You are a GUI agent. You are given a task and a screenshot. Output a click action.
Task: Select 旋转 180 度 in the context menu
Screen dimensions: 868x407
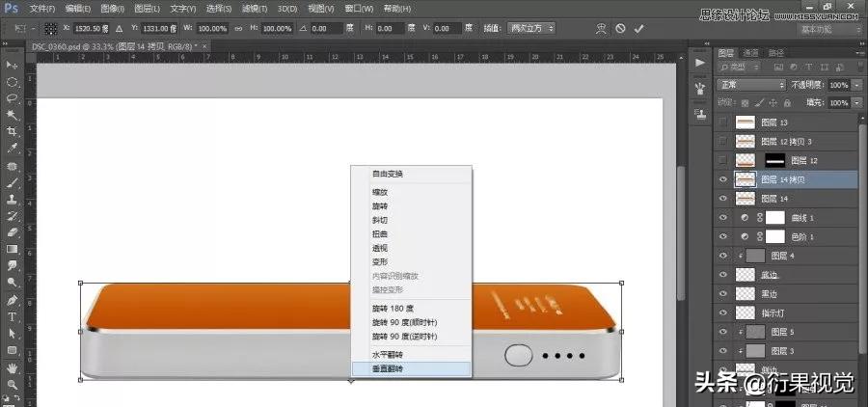point(394,310)
